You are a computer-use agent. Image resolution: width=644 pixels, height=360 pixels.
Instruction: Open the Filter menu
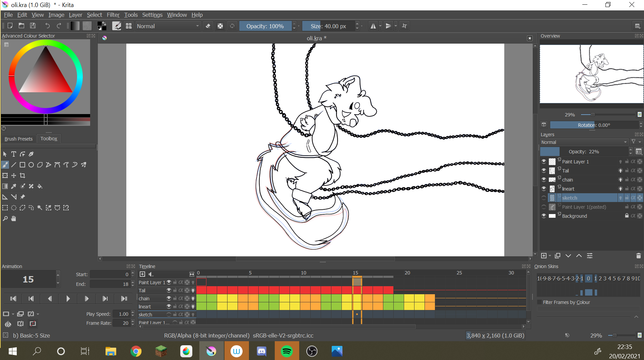tap(113, 15)
